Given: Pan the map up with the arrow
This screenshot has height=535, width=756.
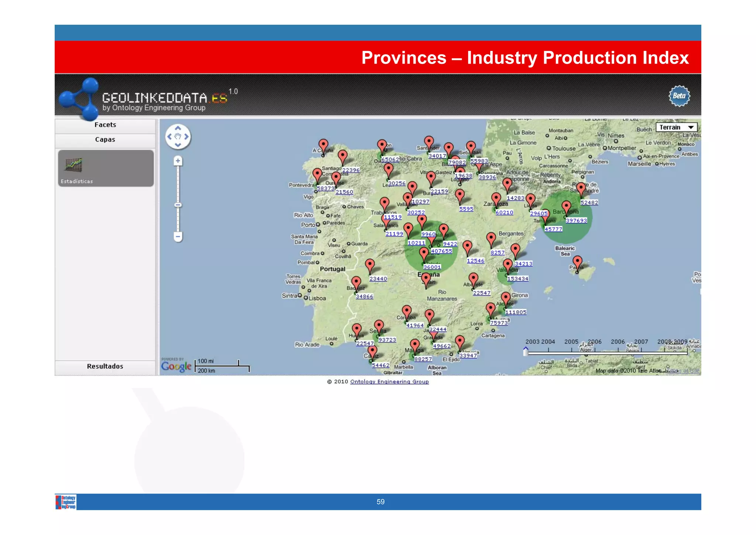Looking at the screenshot, I should click(178, 128).
